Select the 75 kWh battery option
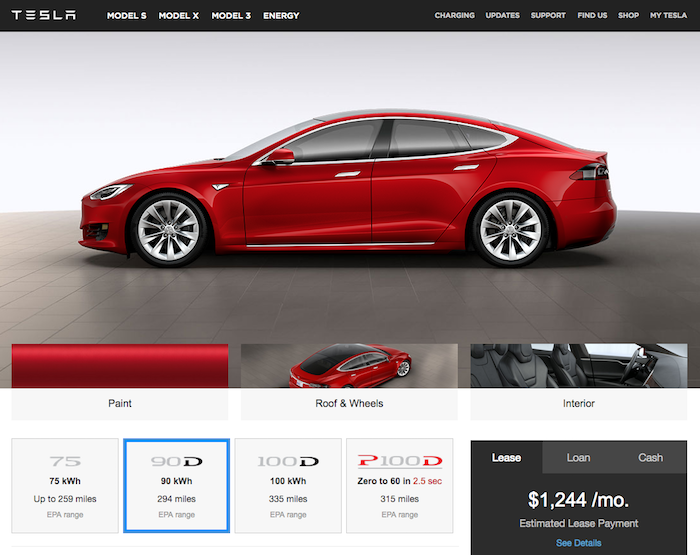This screenshot has height=555, width=700. click(65, 485)
